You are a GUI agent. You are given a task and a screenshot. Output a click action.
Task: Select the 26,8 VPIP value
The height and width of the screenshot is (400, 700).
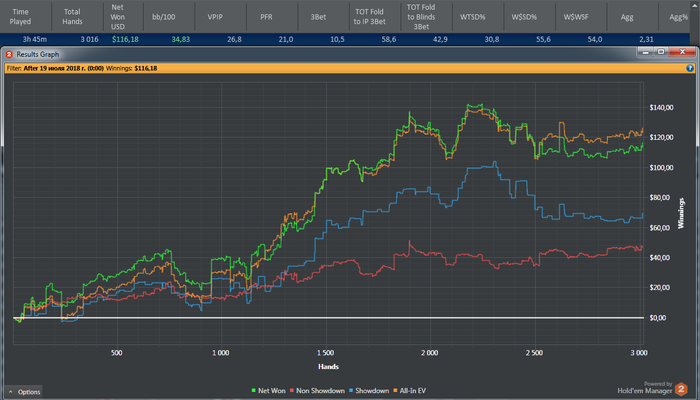click(x=234, y=39)
